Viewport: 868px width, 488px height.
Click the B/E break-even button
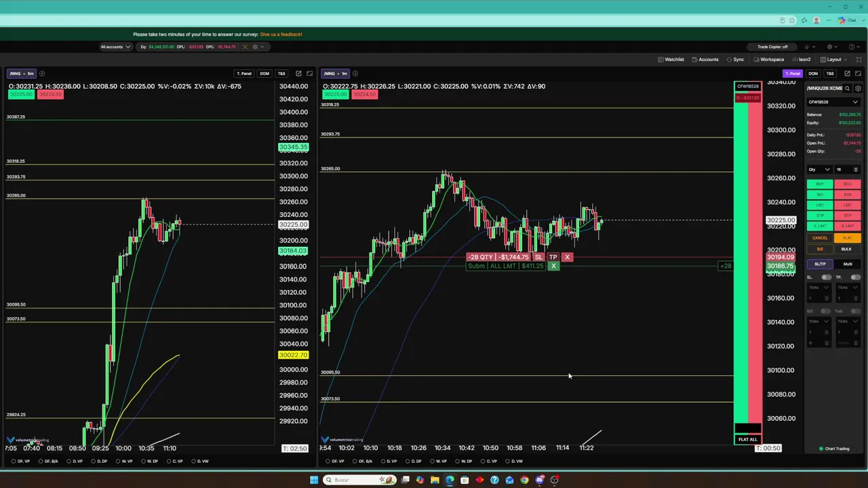[x=820, y=249]
